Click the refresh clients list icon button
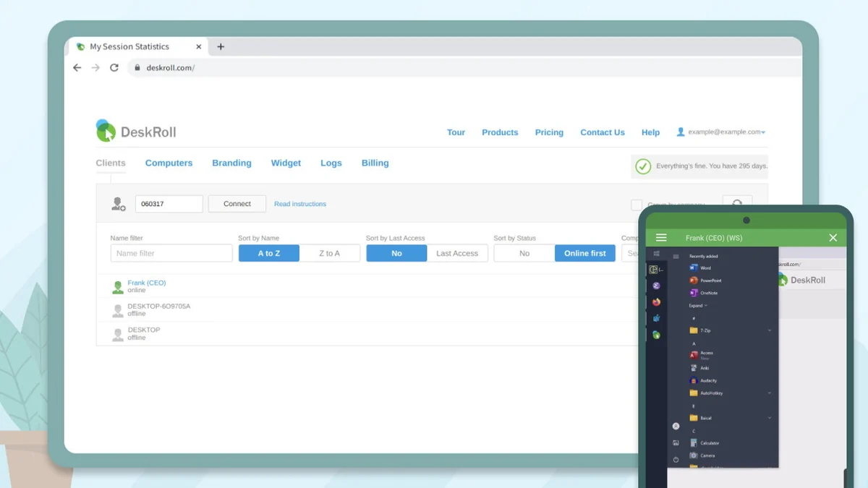Screen dimensions: 868x488 tap(737, 204)
